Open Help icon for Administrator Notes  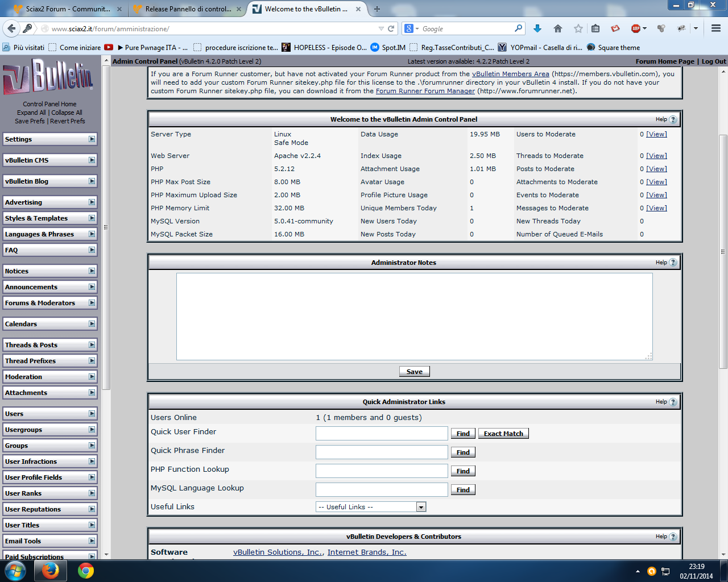tap(673, 263)
